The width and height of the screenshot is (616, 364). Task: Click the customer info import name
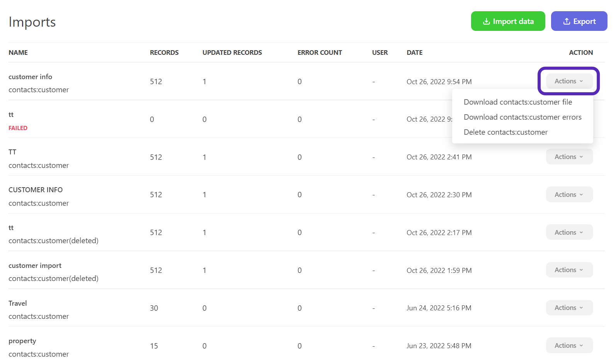pos(30,77)
